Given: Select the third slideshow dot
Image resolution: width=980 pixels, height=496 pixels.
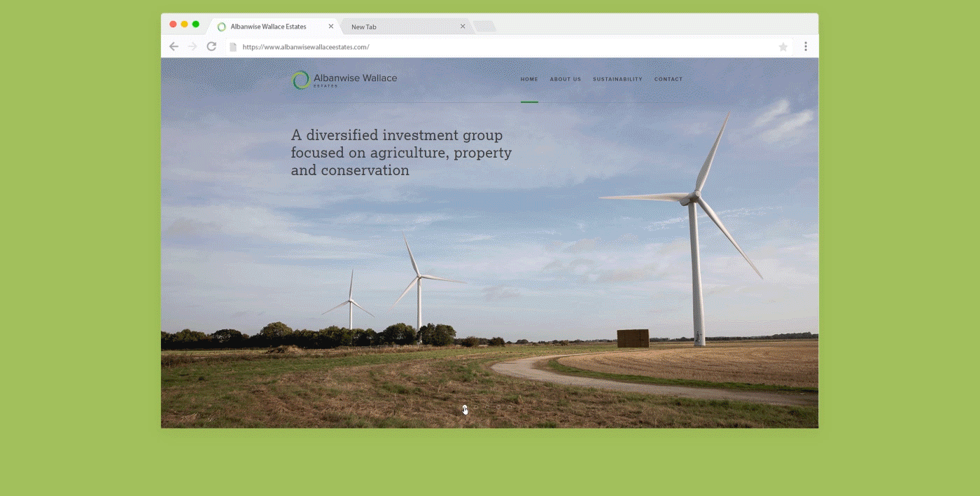Looking at the screenshot, I should pyautogui.click(x=487, y=407).
